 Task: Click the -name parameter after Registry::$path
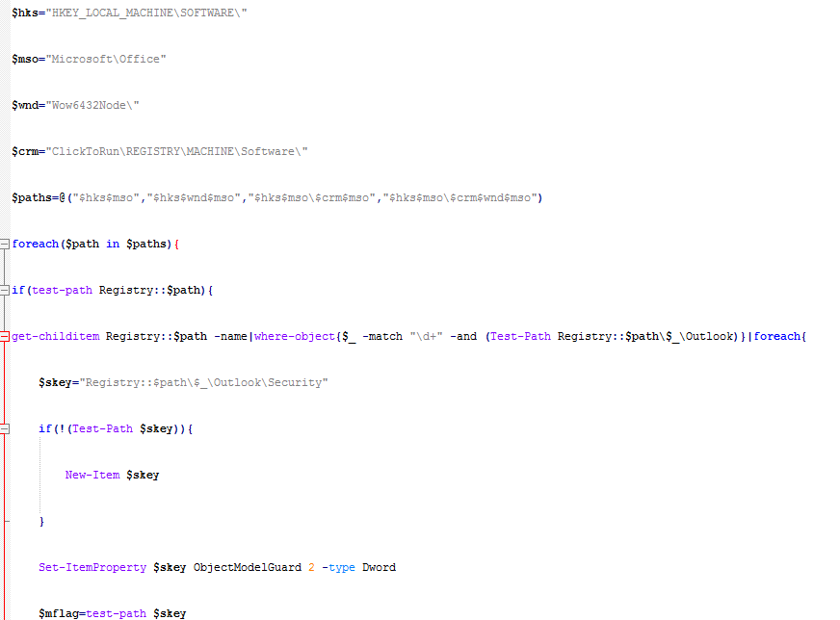pos(231,336)
